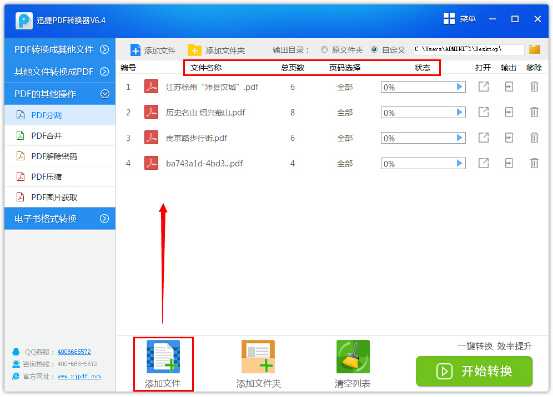Delete ba743a1d file with trash icon
This screenshot has height=397, width=553.
click(534, 163)
